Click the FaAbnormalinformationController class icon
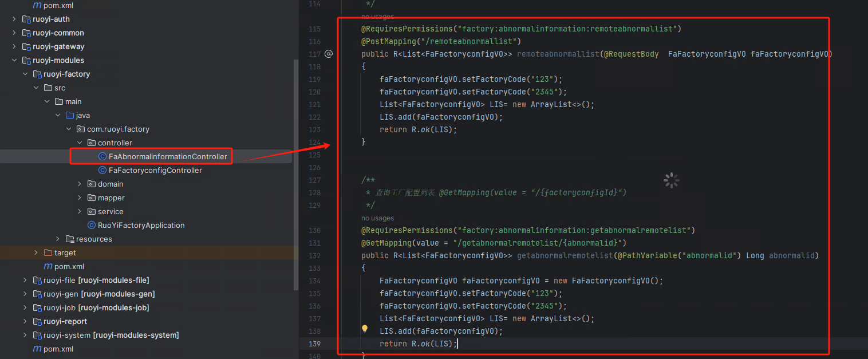 [102, 156]
